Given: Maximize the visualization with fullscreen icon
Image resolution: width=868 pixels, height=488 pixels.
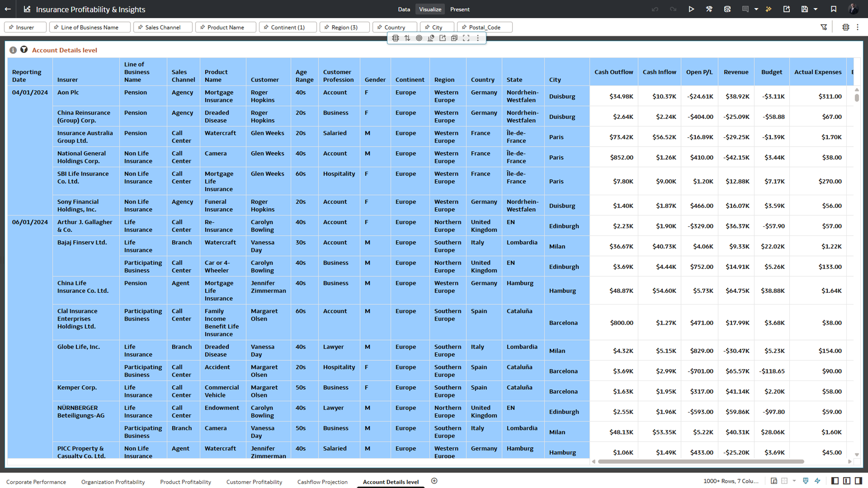Looking at the screenshot, I should click(x=466, y=38).
